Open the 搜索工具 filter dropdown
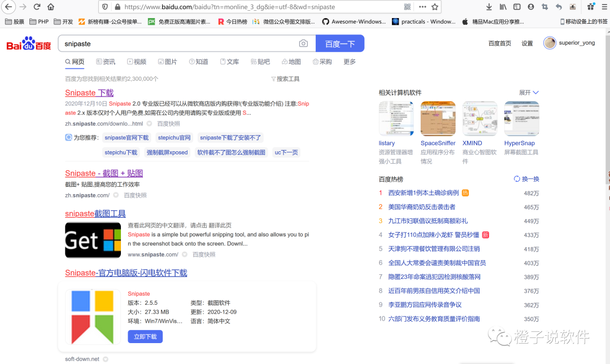 tap(285, 79)
